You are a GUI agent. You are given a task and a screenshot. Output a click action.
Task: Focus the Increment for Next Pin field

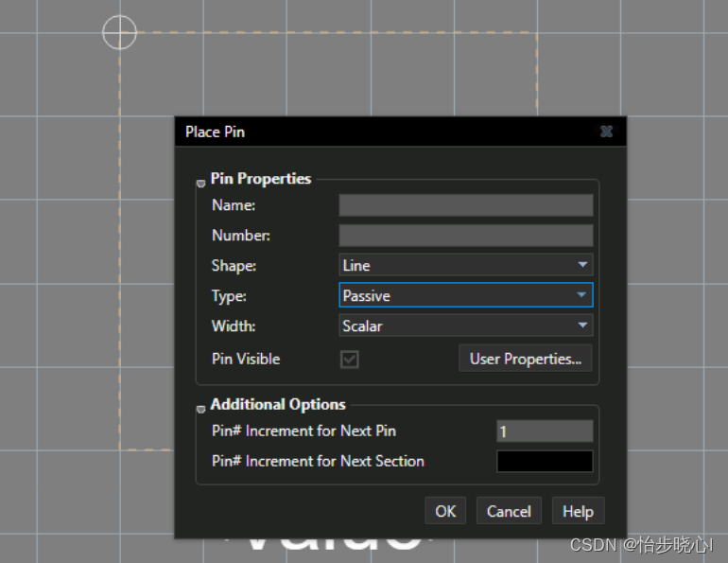(x=545, y=431)
